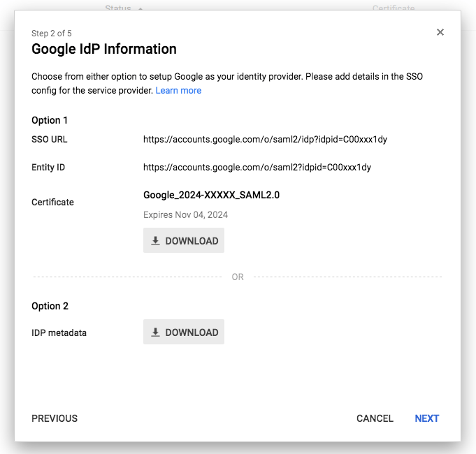
Task: Click the Option 2 heading
Action: click(50, 306)
